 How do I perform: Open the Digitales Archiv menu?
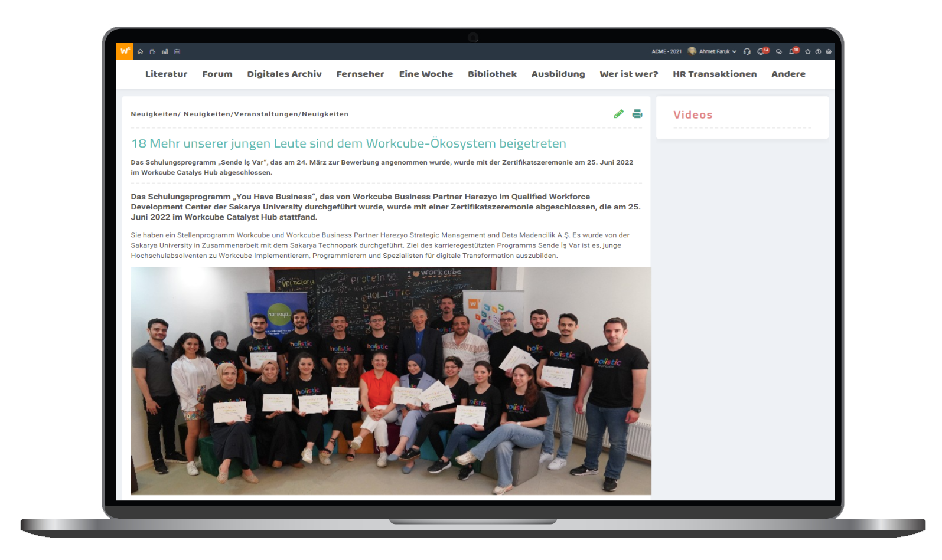coord(284,74)
